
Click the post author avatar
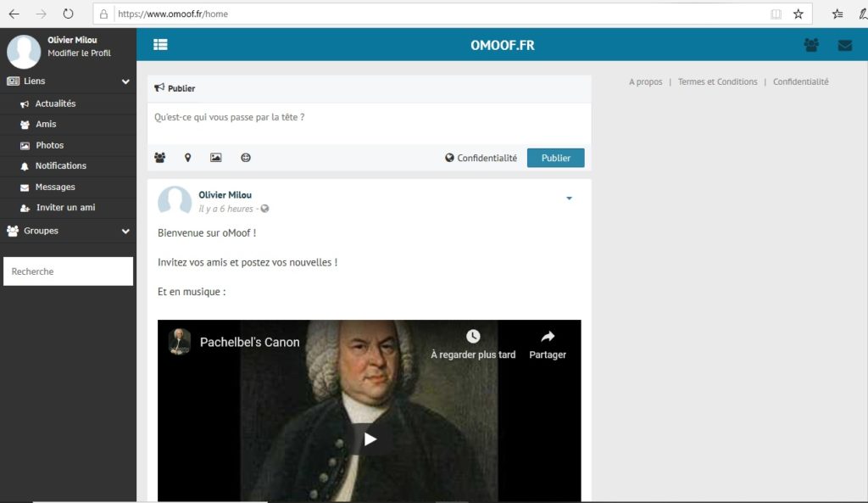[175, 201]
